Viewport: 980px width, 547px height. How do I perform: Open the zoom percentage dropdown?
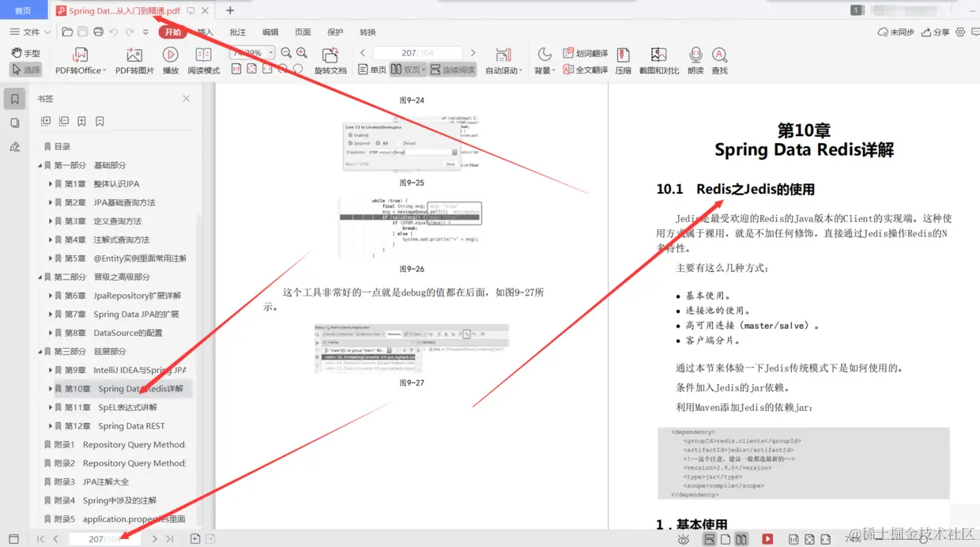point(270,53)
